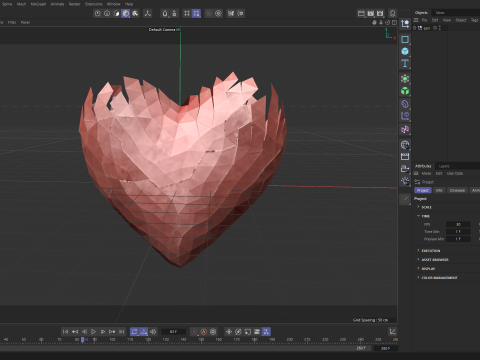
Task: Click the Null square object icon
Action: [x=405, y=39]
